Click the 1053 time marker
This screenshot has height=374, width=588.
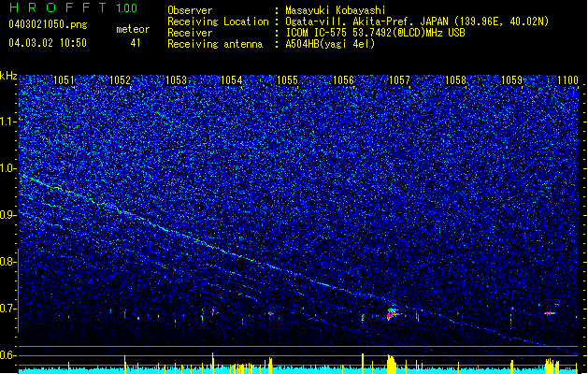(176, 79)
